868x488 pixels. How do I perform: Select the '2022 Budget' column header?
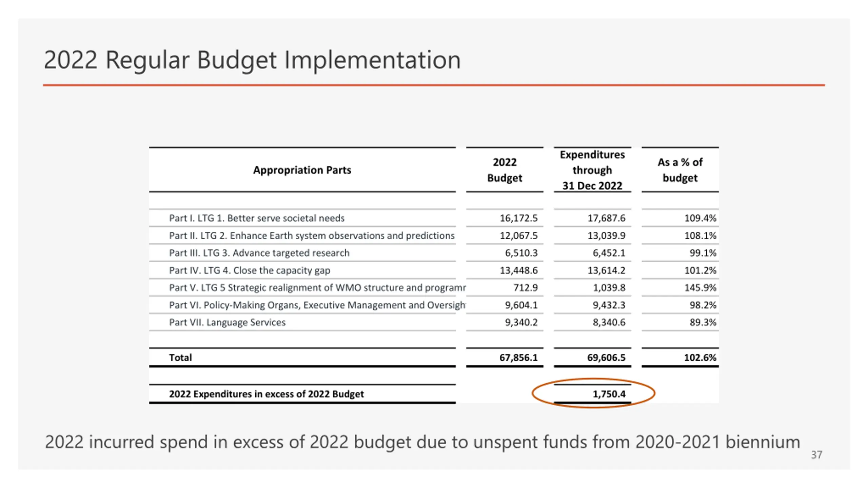coord(505,170)
